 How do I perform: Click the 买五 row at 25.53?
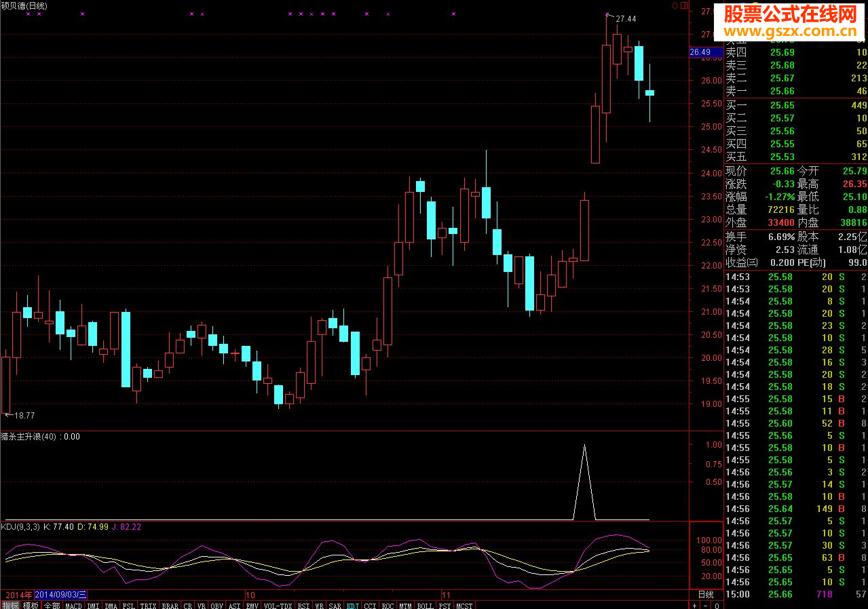coord(796,157)
